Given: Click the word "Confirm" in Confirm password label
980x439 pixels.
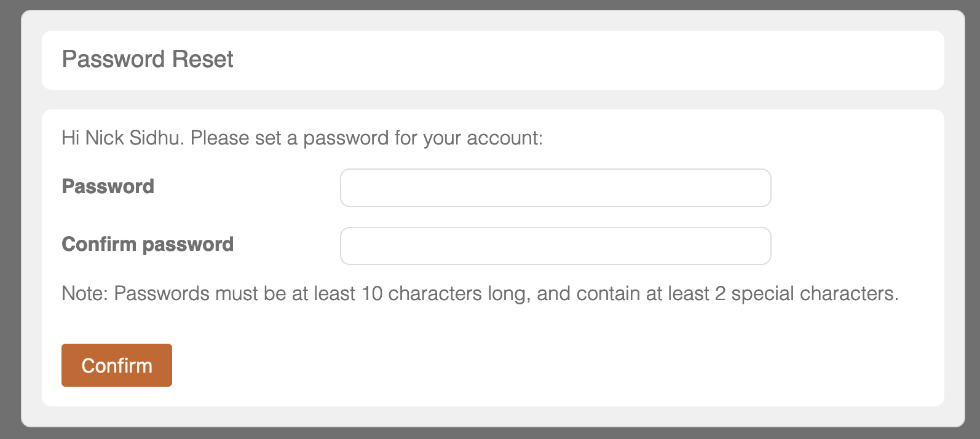Looking at the screenshot, I should [99, 244].
